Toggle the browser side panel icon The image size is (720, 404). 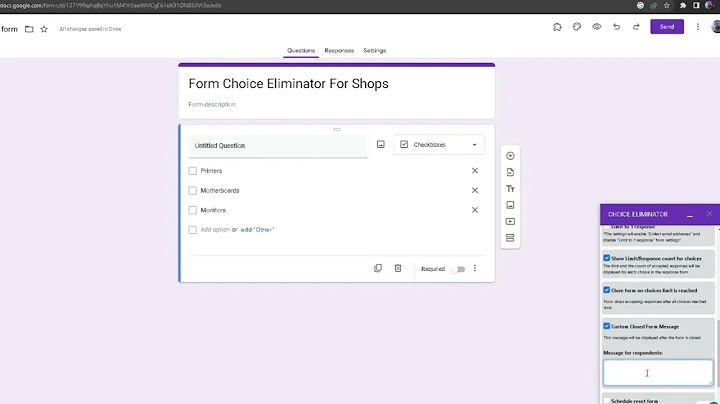tap(696, 6)
